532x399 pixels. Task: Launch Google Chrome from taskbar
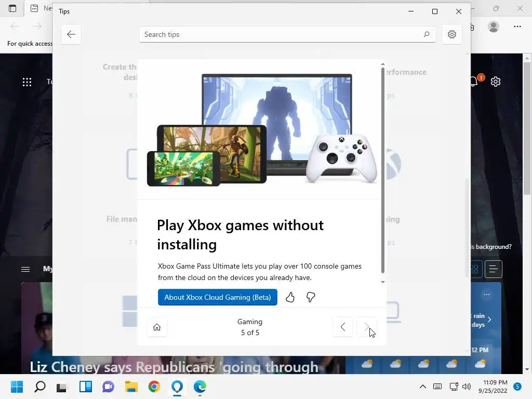(x=154, y=387)
